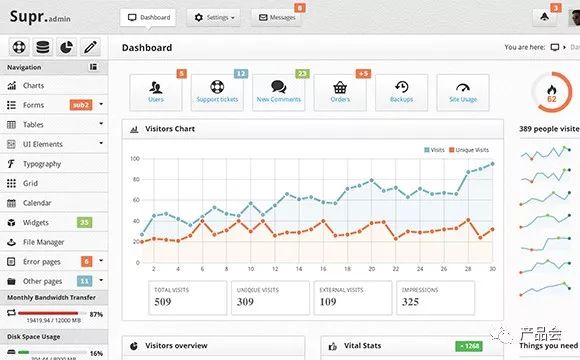The width and height of the screenshot is (580, 360).
Task: Click the pencil edit shortcut icon
Action: coord(90,47)
